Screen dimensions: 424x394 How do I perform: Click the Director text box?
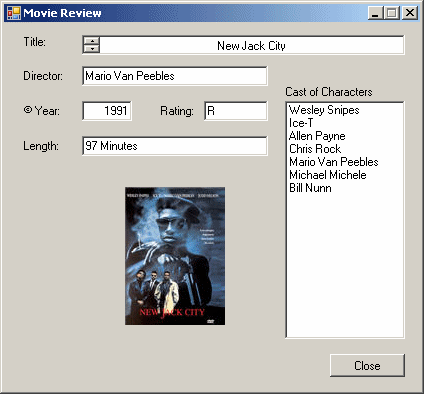pos(175,76)
